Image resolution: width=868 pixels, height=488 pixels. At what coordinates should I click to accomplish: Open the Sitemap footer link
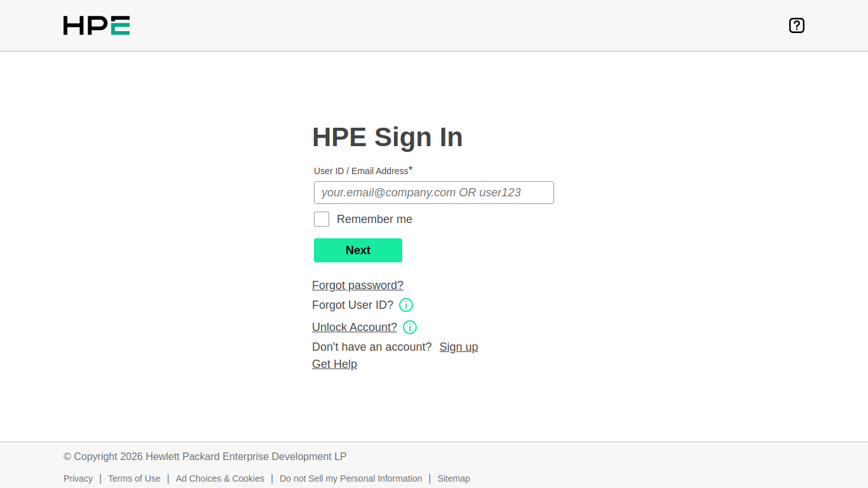[x=454, y=478]
